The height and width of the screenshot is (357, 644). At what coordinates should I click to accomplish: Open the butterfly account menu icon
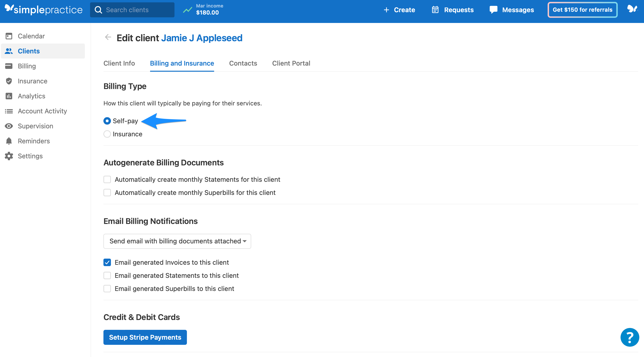pyautogui.click(x=632, y=9)
